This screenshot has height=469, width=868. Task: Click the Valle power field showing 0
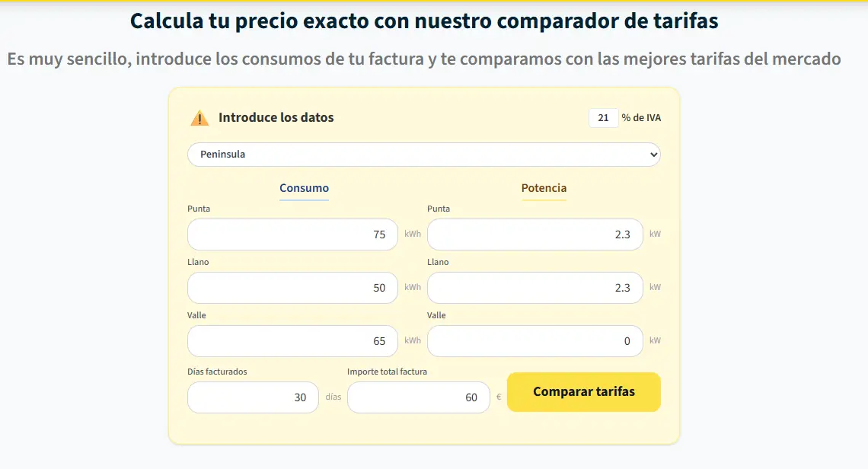pos(534,340)
